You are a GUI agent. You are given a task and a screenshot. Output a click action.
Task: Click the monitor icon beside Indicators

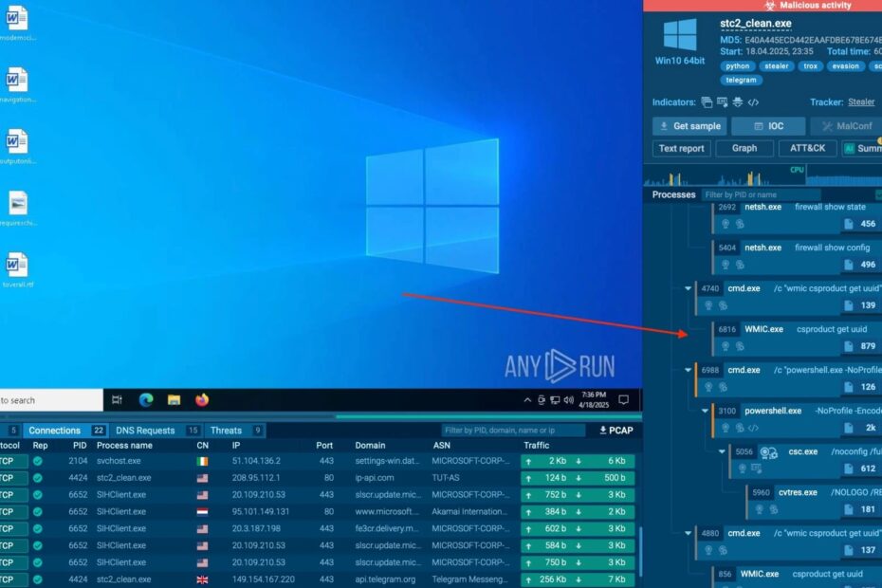click(x=723, y=102)
